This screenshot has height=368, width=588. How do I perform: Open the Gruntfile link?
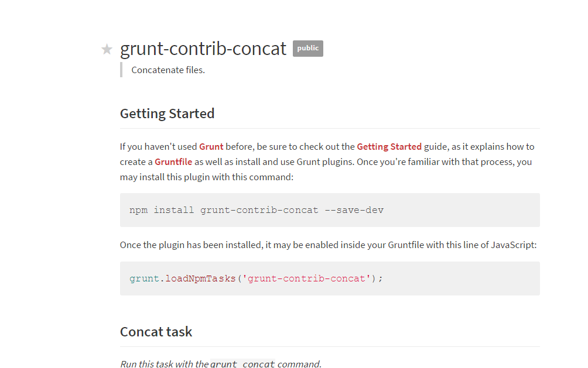[173, 162]
